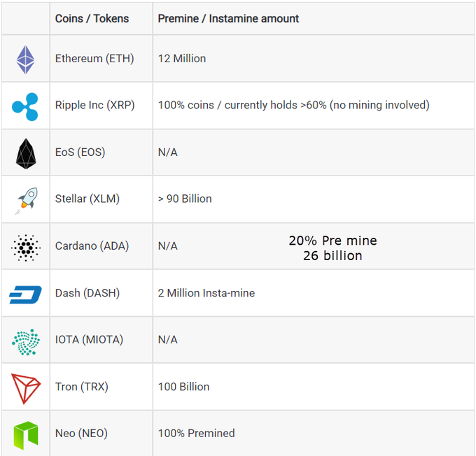Click the Ripple Inc (XRP) text
This screenshot has height=456, width=476.
(94, 105)
